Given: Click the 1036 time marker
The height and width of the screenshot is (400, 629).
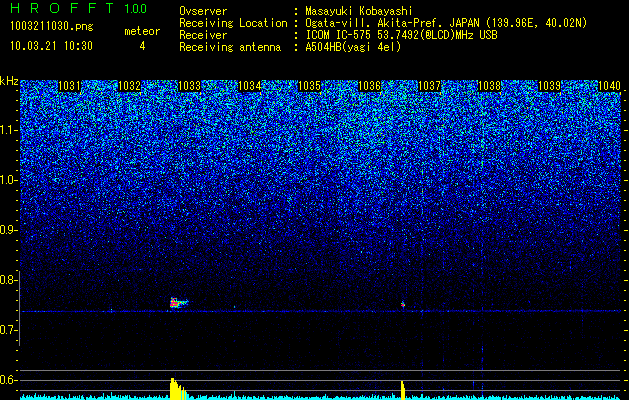Looking at the screenshot, I should click(369, 86).
